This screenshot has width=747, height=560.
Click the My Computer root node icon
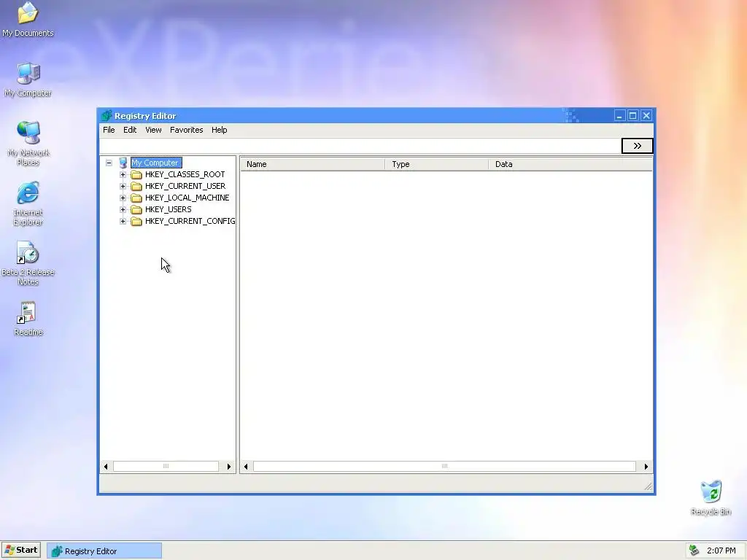tap(123, 163)
